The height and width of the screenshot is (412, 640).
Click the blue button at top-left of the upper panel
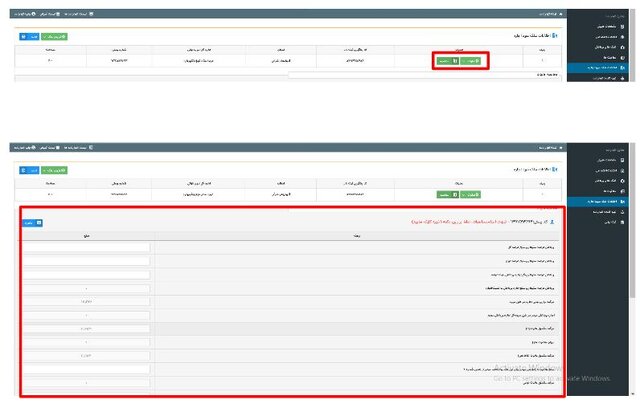(27, 36)
